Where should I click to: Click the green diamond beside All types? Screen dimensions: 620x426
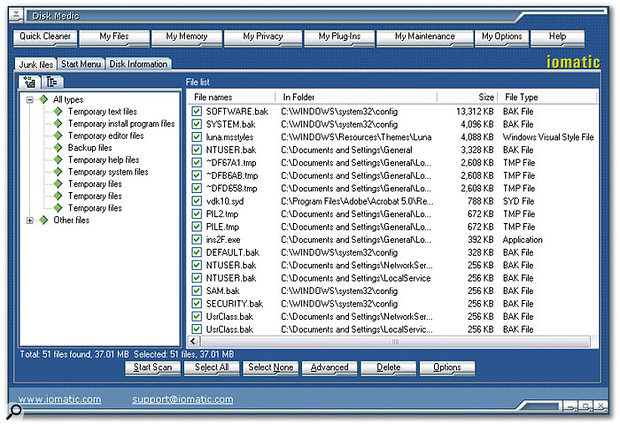pyautogui.click(x=43, y=99)
